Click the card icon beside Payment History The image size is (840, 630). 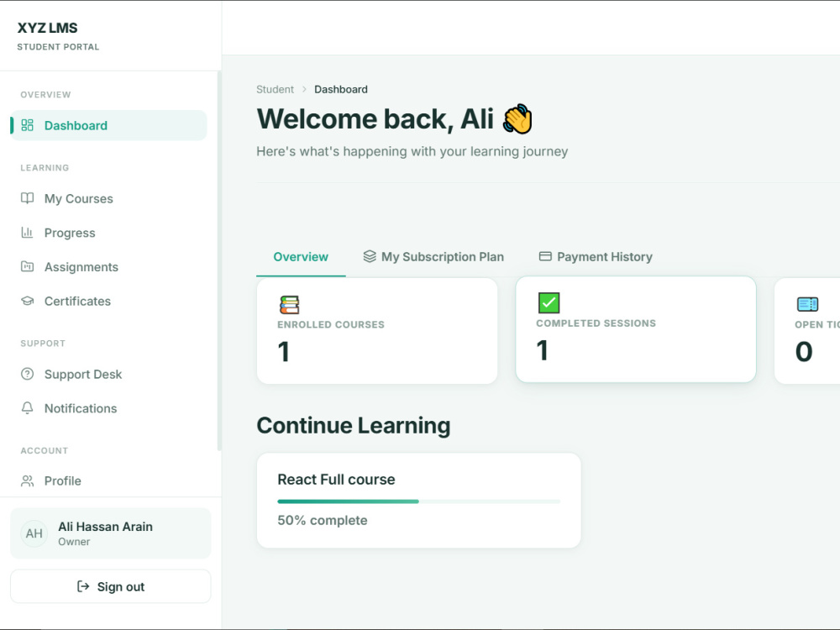(545, 256)
